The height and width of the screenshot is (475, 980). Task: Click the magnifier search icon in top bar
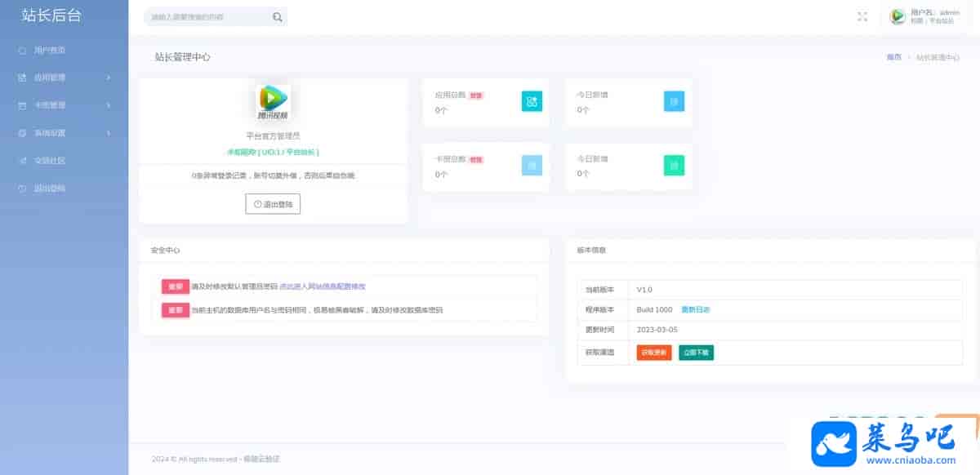(x=278, y=17)
